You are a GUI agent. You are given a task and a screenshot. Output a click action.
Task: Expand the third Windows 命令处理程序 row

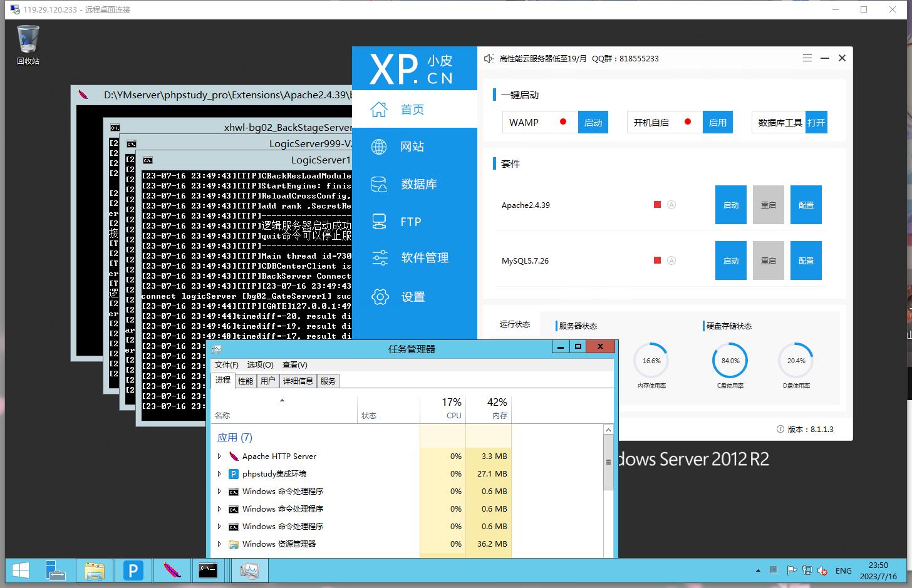[219, 527]
